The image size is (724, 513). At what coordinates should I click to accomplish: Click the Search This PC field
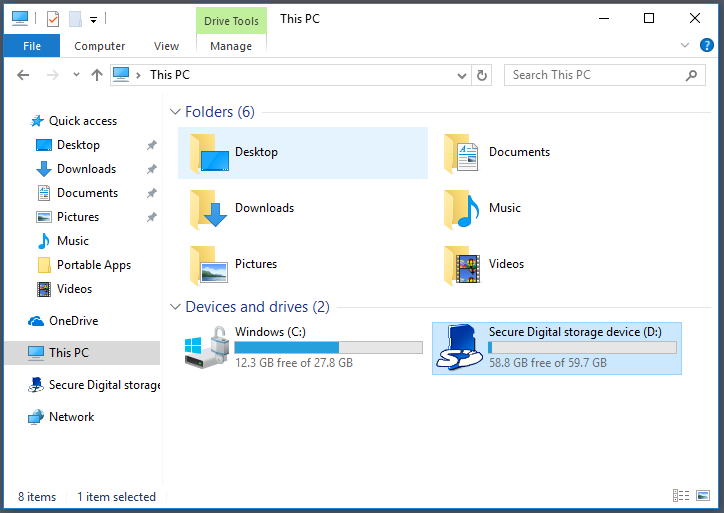[595, 75]
